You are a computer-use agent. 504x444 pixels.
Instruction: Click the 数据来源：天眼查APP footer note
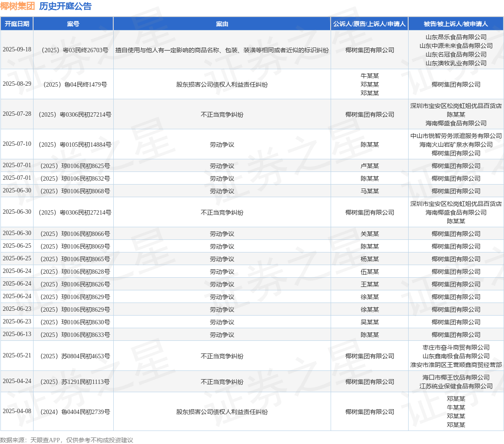pyautogui.click(x=67, y=440)
